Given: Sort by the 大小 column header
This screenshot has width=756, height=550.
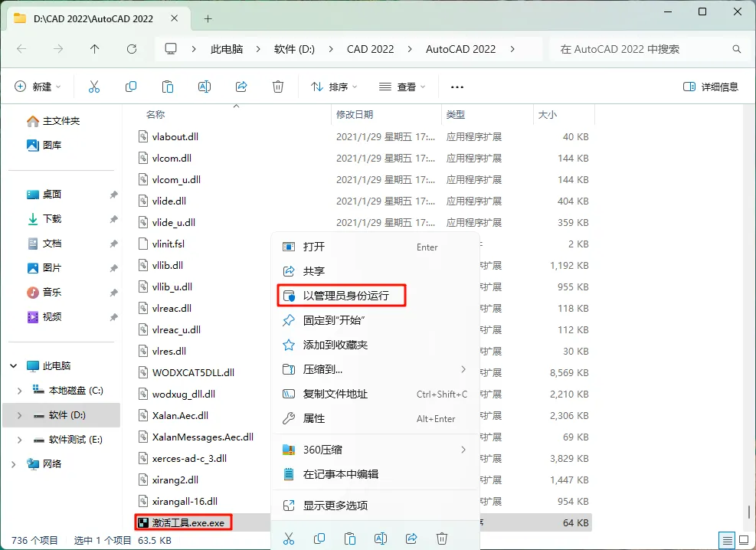Looking at the screenshot, I should click(x=547, y=114).
